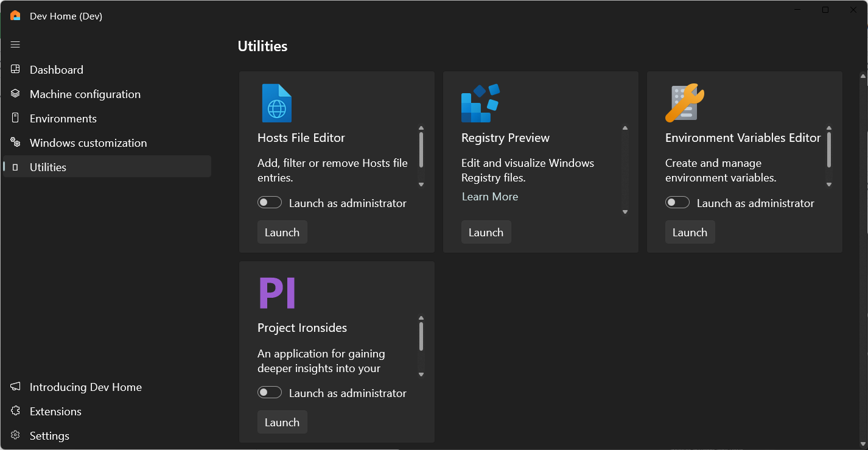Click the Machine configuration layers icon
The height and width of the screenshot is (450, 868).
(x=15, y=94)
